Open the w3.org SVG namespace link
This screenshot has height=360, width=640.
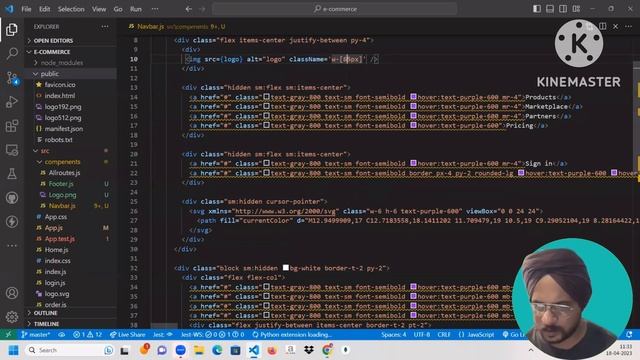284,211
